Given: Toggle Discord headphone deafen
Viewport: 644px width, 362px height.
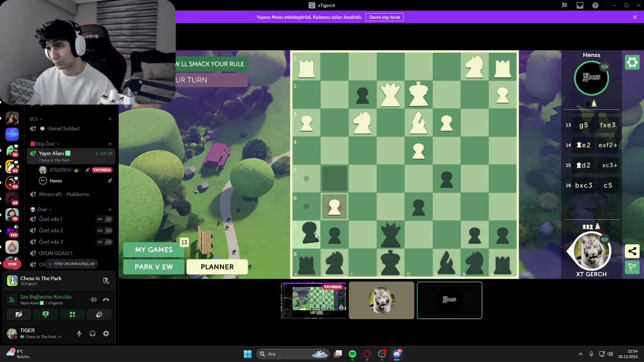Looking at the screenshot, I should 93,333.
